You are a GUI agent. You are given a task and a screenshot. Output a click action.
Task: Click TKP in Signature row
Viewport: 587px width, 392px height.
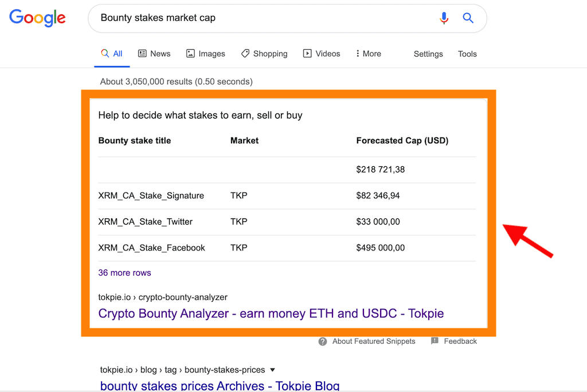click(239, 196)
